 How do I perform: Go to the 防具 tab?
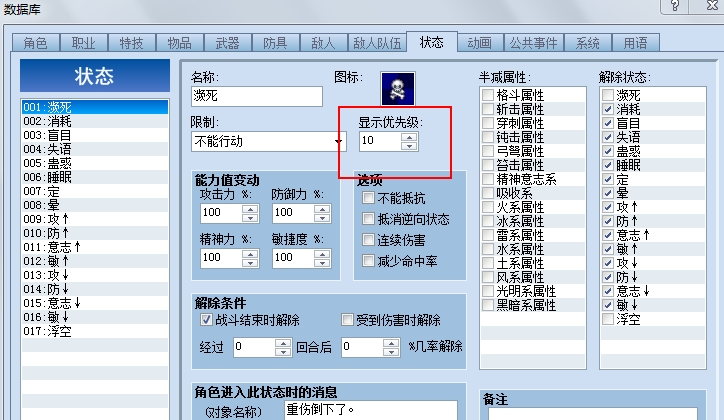tap(275, 43)
